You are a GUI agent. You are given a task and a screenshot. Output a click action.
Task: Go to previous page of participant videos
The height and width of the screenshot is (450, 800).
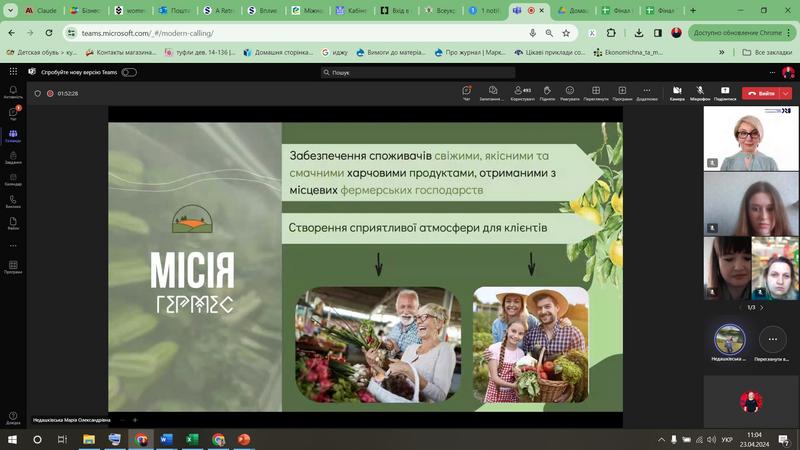[740, 308]
